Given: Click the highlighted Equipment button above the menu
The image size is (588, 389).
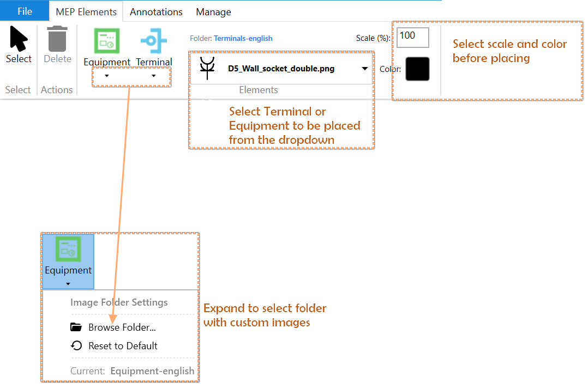Looking at the screenshot, I should point(68,256).
